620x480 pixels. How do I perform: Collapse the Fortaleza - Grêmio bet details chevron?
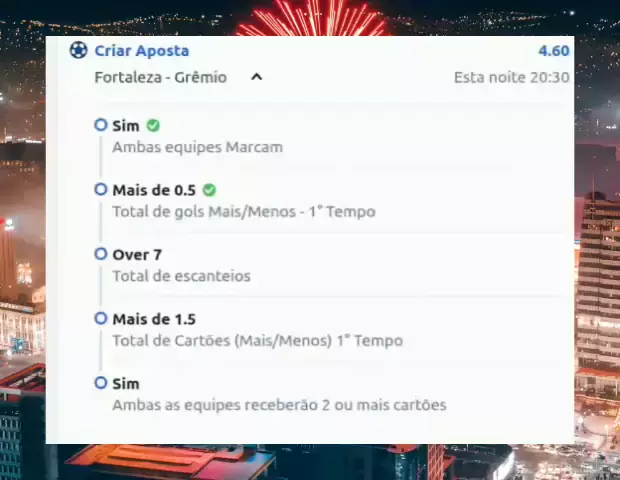tap(257, 77)
